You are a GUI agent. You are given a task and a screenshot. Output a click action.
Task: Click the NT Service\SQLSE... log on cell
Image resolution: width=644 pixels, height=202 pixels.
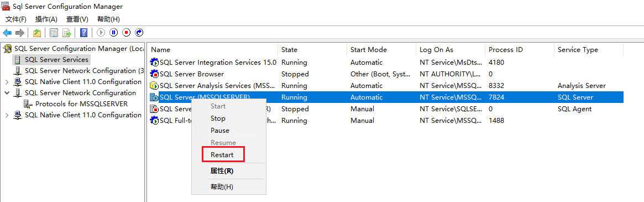(450, 109)
